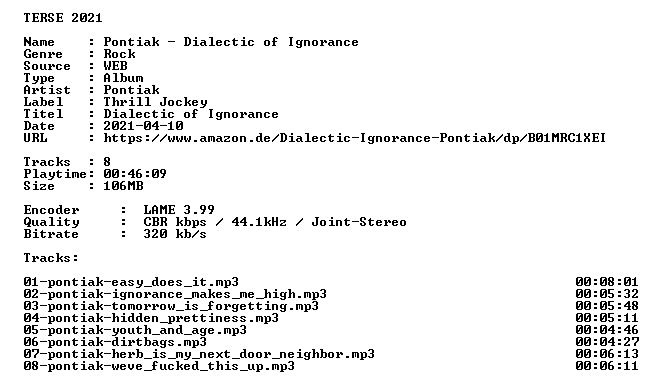Select track 03 tomorrow_is_forgetting.mp3
This screenshot has width=648, height=384.
(x=171, y=306)
